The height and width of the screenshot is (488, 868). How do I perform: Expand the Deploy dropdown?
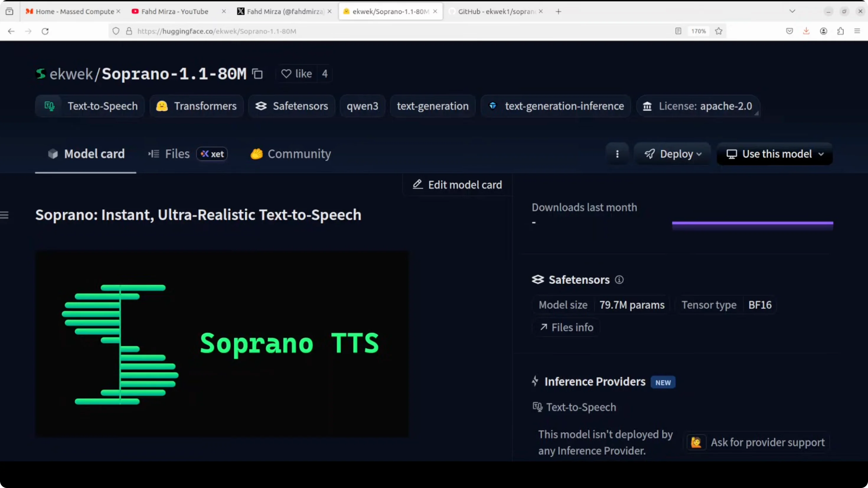tap(673, 154)
